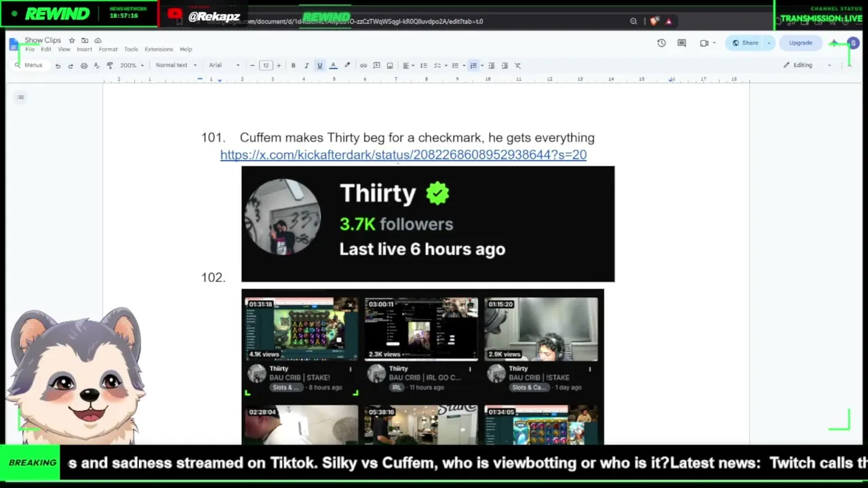The image size is (868, 488).
Task: Toggle the numbered list button
Action: tap(473, 66)
